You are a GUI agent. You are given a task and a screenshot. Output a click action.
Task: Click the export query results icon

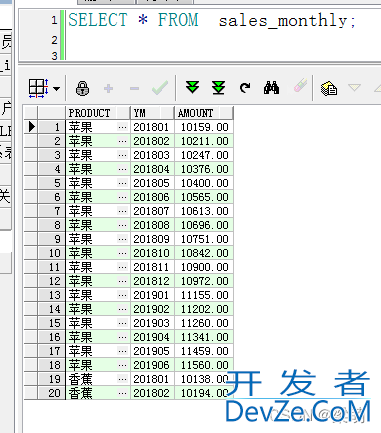coord(329,88)
